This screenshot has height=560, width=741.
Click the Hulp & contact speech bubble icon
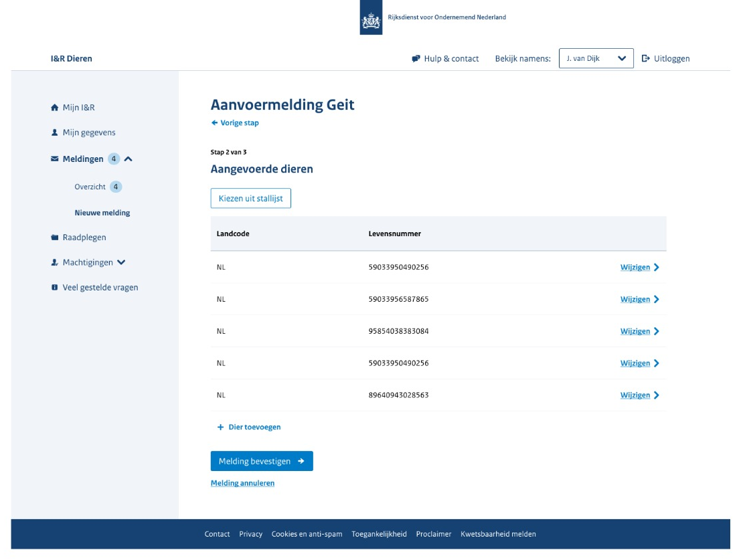[x=416, y=59]
